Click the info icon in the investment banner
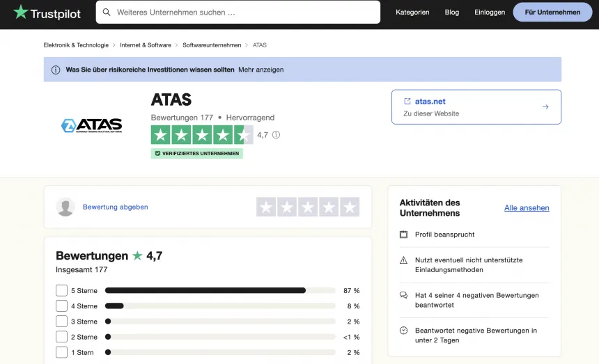The image size is (599, 364). (56, 70)
